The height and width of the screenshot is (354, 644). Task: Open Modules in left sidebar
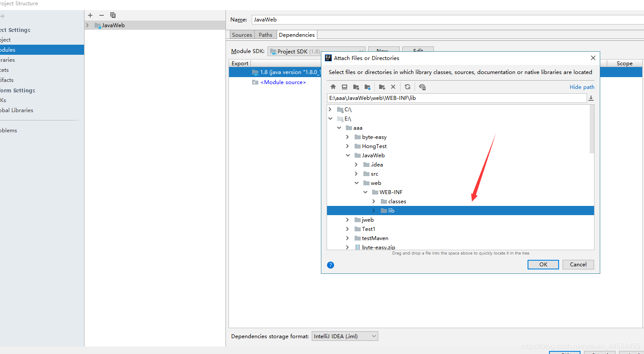tap(42, 50)
